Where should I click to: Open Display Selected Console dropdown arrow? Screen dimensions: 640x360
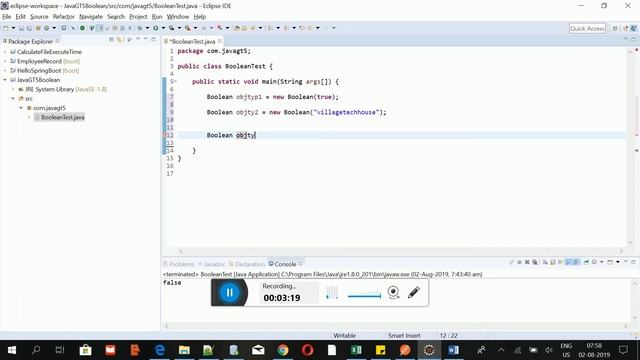[x=602, y=262]
